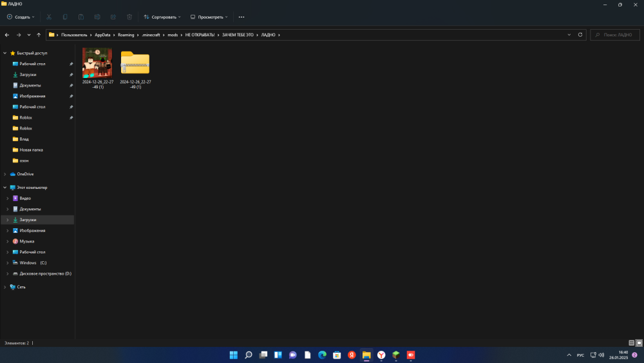Viewport: 644px width, 363px height.
Task: Expand the OneDrive tree node
Action: (x=5, y=174)
